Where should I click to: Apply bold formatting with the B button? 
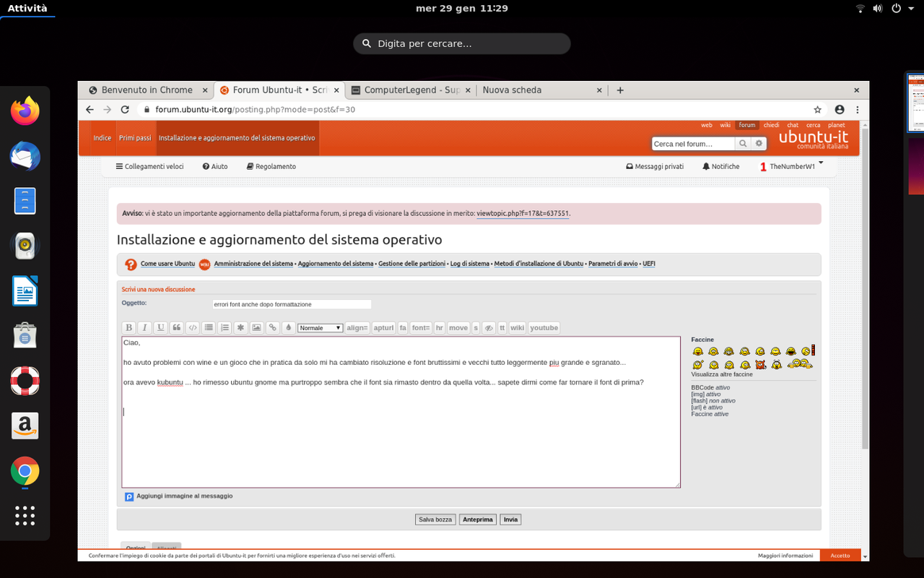(x=128, y=327)
